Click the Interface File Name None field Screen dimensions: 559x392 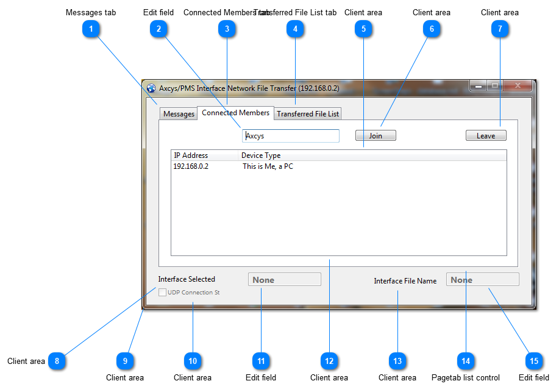tap(482, 280)
